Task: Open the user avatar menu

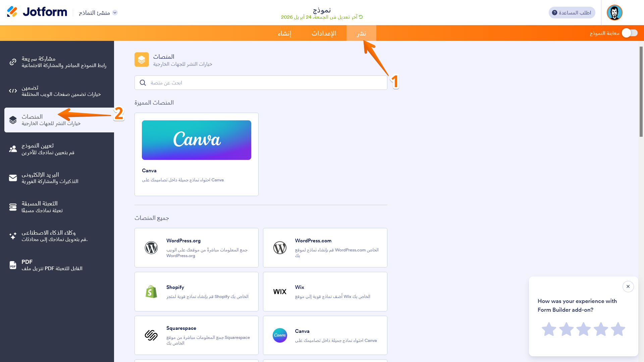Action: [x=614, y=13]
